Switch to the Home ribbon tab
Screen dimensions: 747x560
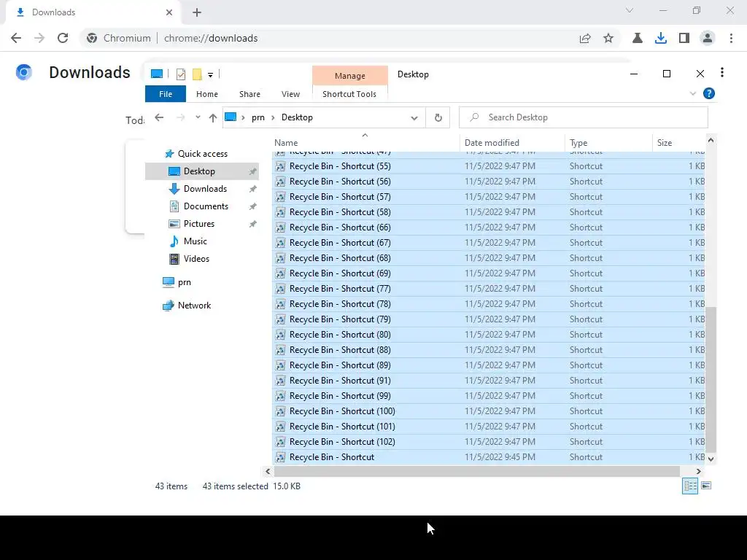click(x=206, y=94)
